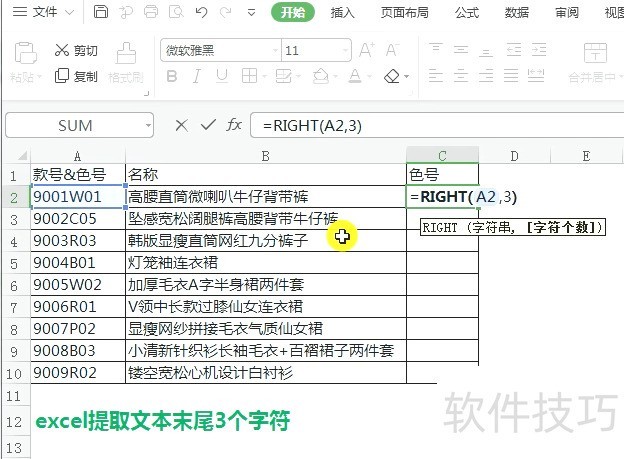Click the Undo arrow icon
Image resolution: width=624 pixels, height=459 pixels.
[x=201, y=12]
